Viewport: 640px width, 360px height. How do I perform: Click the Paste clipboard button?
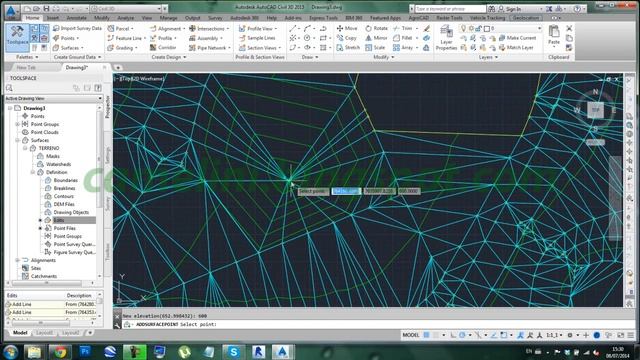click(x=553, y=36)
